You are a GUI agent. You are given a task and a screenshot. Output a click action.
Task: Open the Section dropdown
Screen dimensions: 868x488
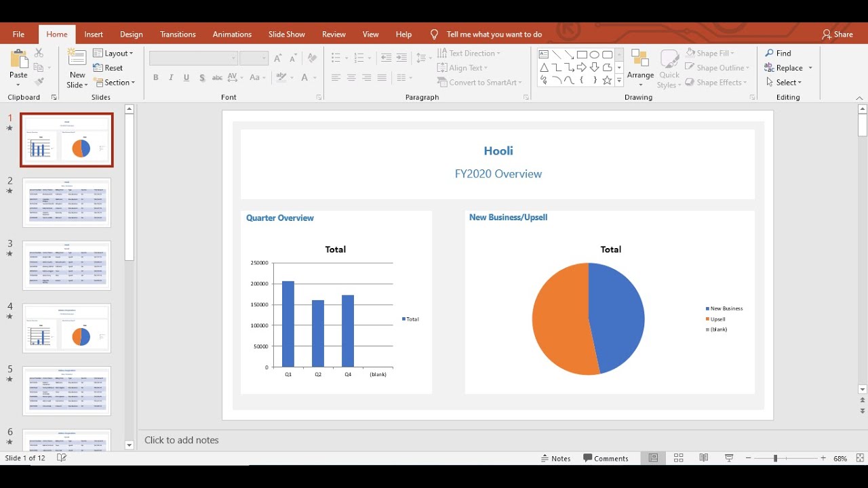[x=114, y=83]
